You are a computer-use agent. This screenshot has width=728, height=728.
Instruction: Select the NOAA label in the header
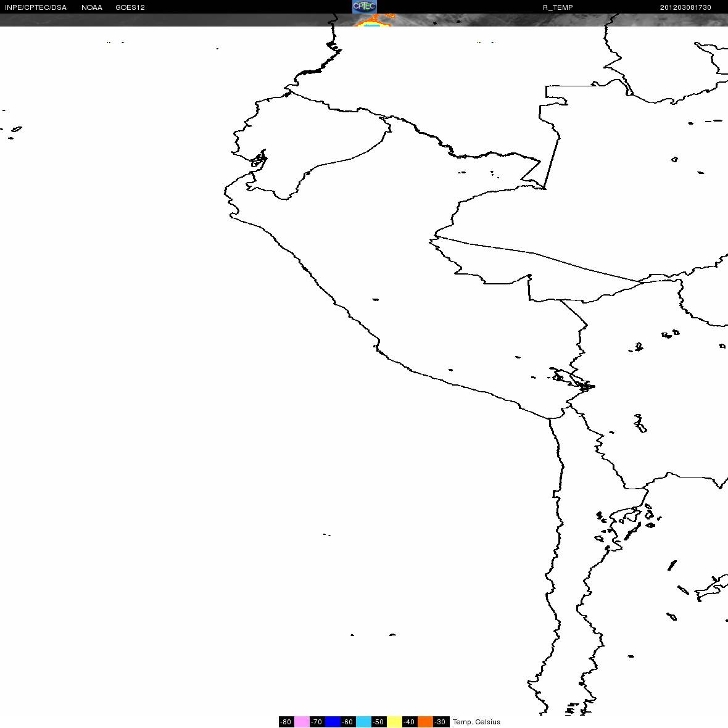point(91,7)
